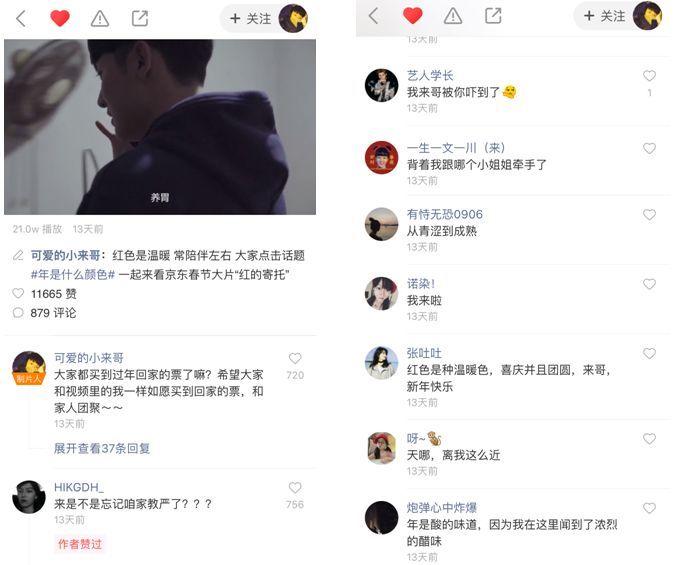Tap the red heart icon in left header
The width and height of the screenshot is (693, 565).
pos(60,18)
